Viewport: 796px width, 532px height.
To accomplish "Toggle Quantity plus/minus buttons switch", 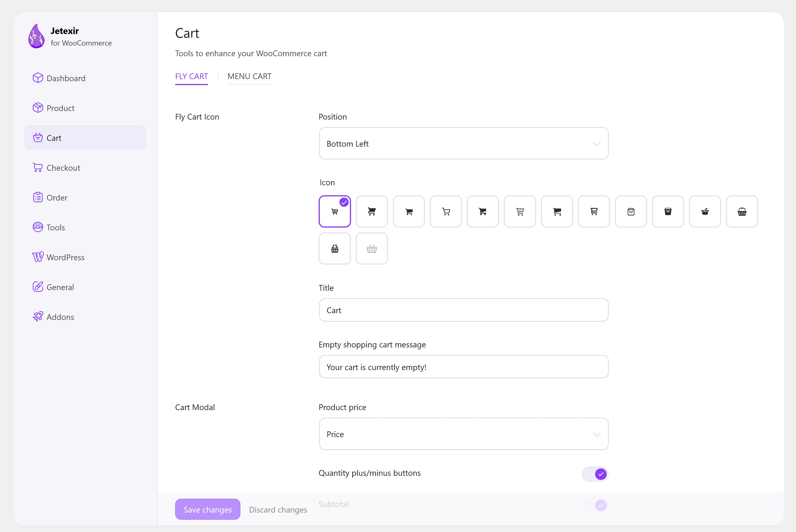I will click(x=595, y=474).
